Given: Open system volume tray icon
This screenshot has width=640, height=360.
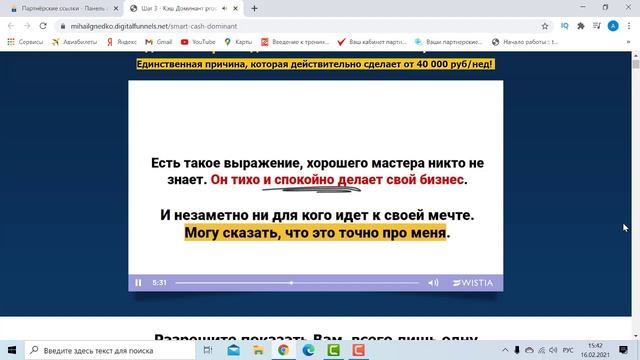Looking at the screenshot, I should tap(553, 350).
